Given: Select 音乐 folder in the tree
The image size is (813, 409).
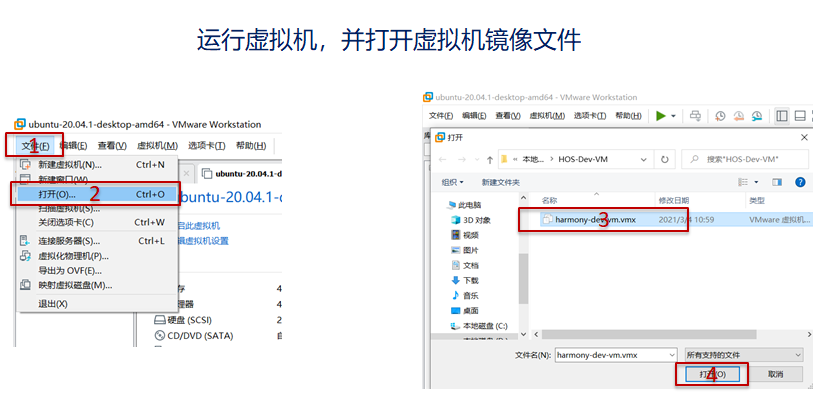Looking at the screenshot, I should (465, 295).
